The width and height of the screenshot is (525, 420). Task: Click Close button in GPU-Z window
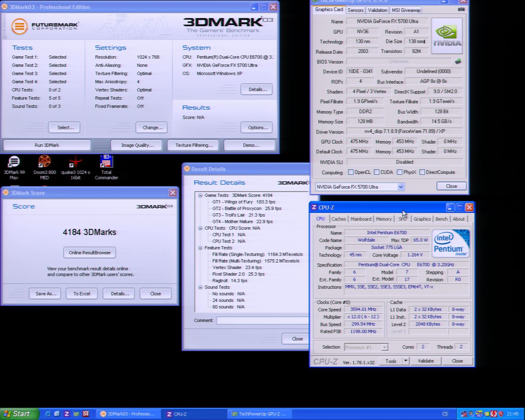[x=451, y=186]
